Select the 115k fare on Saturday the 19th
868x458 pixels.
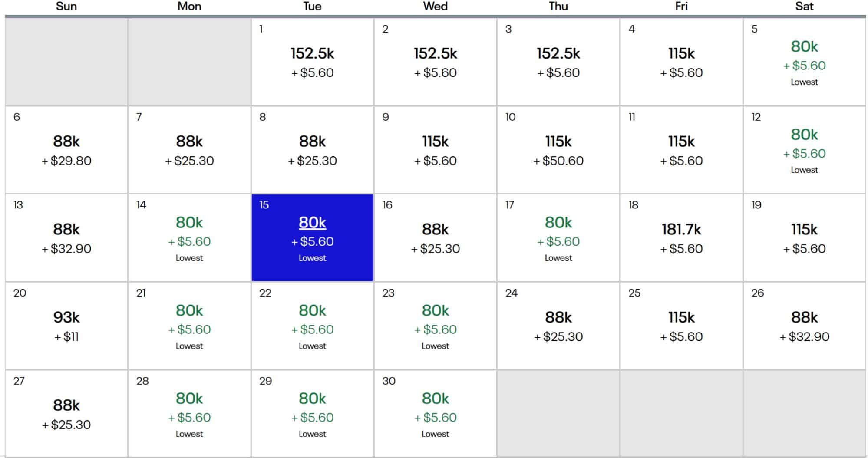(804, 238)
